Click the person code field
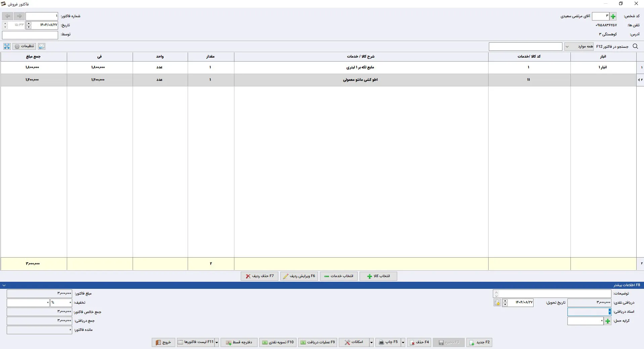 pyautogui.click(x=601, y=16)
